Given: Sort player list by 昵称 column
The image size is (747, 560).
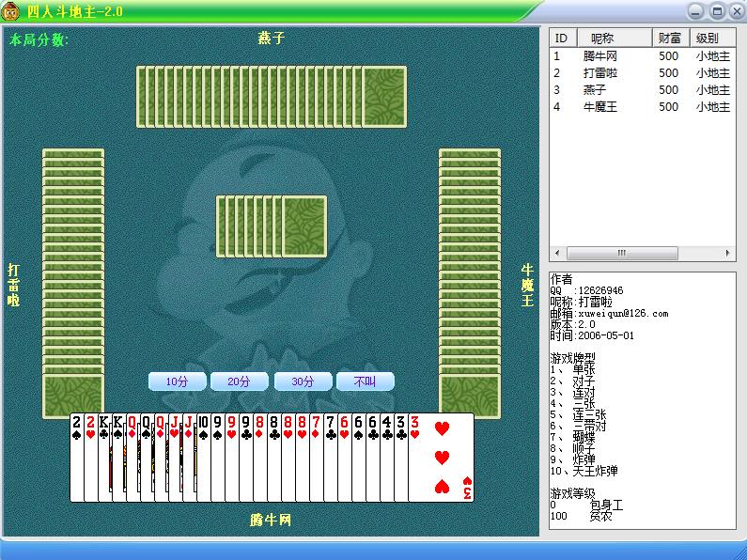Looking at the screenshot, I should click(x=601, y=39).
